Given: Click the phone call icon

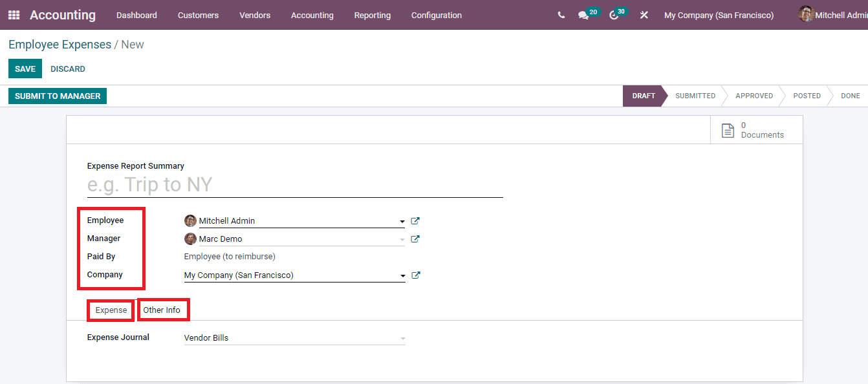Looking at the screenshot, I should [561, 14].
